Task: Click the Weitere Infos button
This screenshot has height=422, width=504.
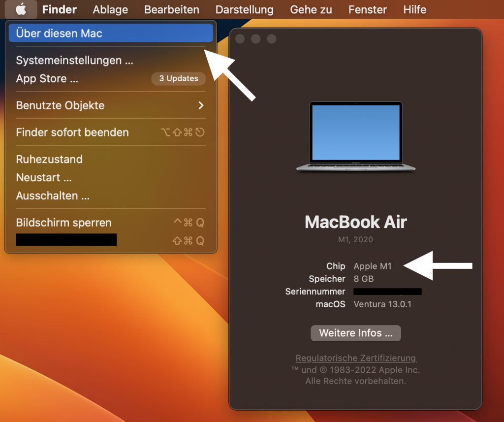Action: point(355,333)
